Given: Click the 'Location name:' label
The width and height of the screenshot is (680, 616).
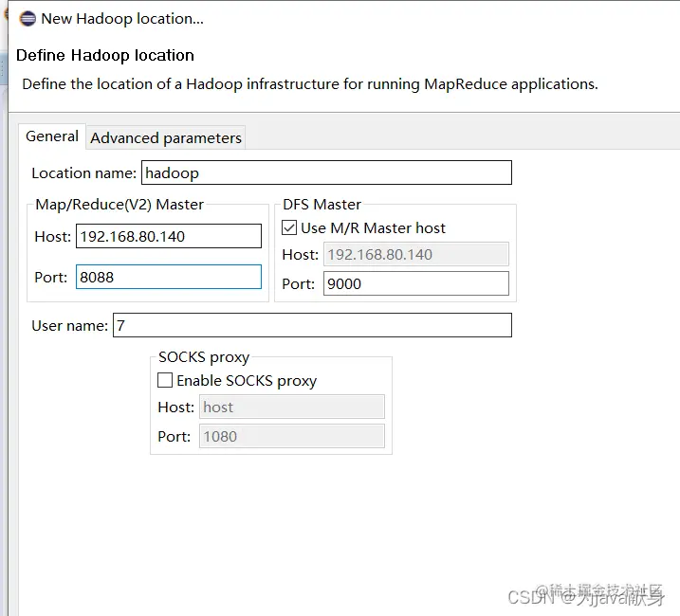Looking at the screenshot, I should (x=84, y=173).
